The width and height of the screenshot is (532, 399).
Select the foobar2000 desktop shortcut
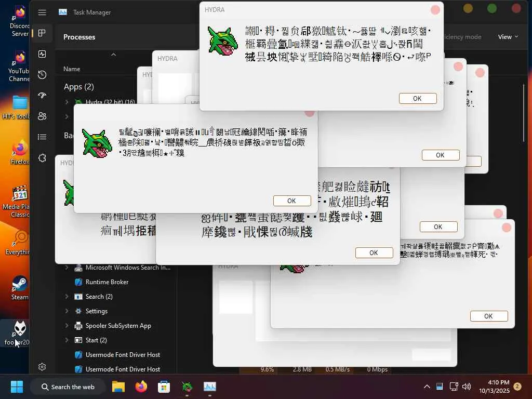(17, 333)
